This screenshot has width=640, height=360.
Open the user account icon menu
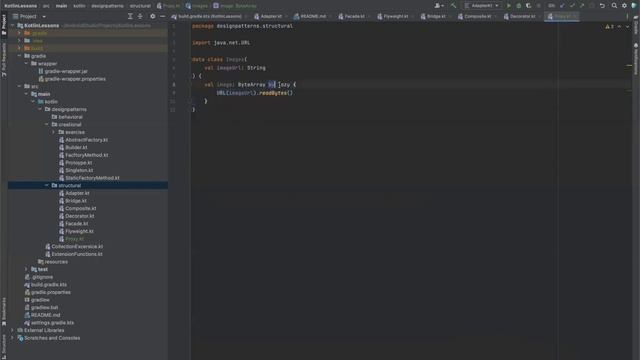coord(439,6)
